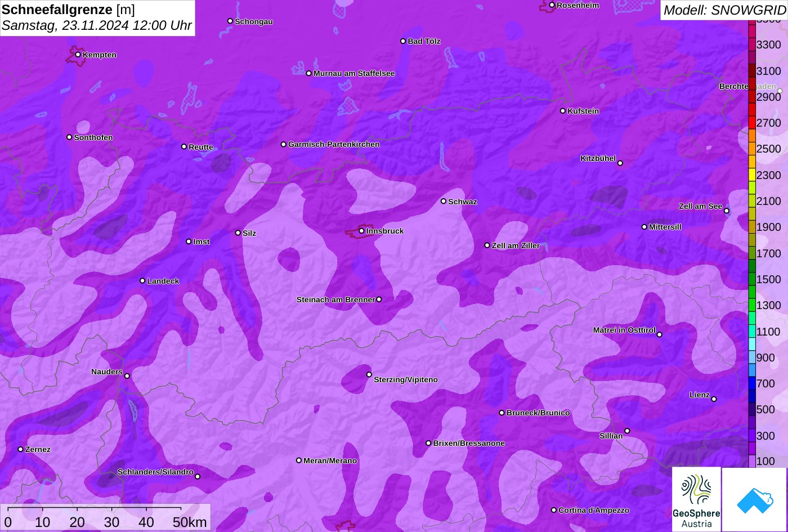The width and height of the screenshot is (788, 532).
Task: Click the Steinach am Brenner label
Action: (335, 299)
